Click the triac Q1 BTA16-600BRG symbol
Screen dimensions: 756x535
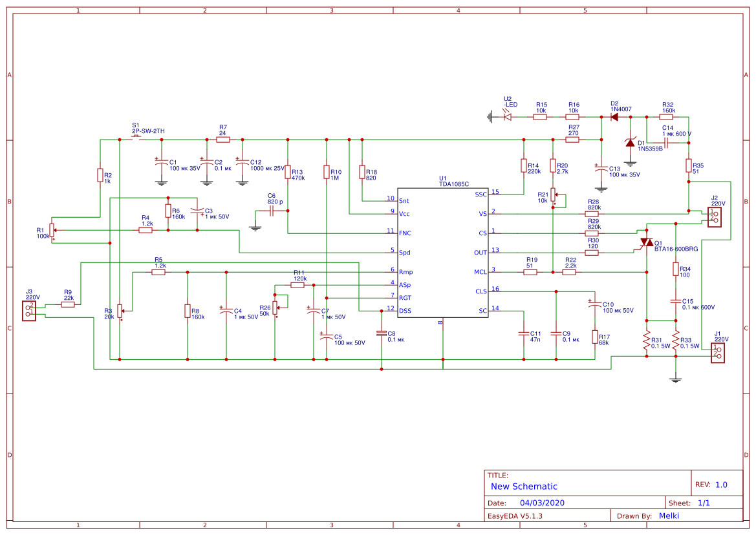(646, 242)
